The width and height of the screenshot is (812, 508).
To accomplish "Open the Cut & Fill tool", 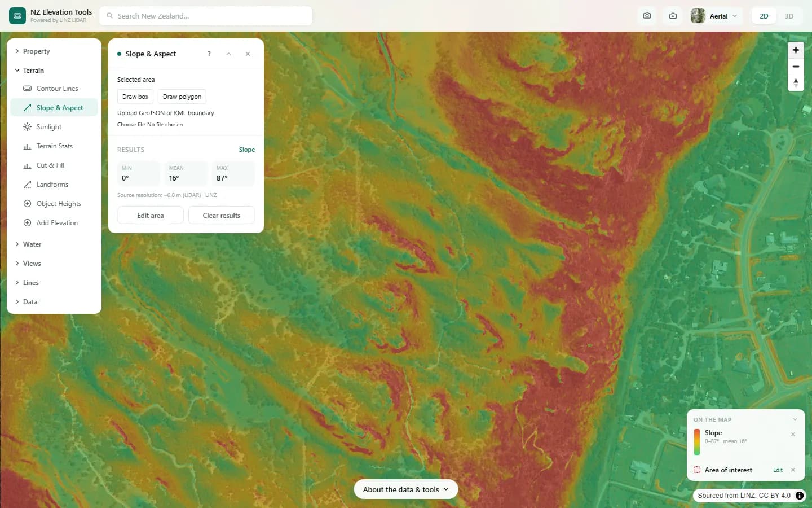I will point(54,165).
